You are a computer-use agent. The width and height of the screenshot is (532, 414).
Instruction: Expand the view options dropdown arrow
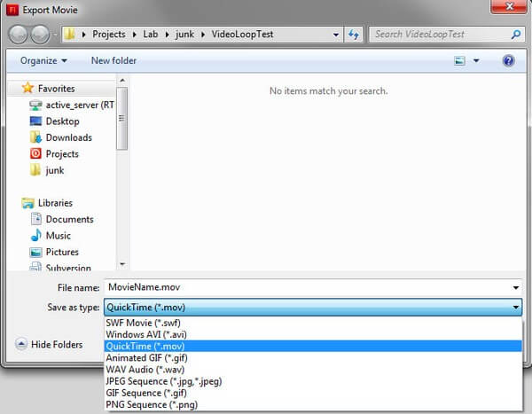[x=476, y=61]
